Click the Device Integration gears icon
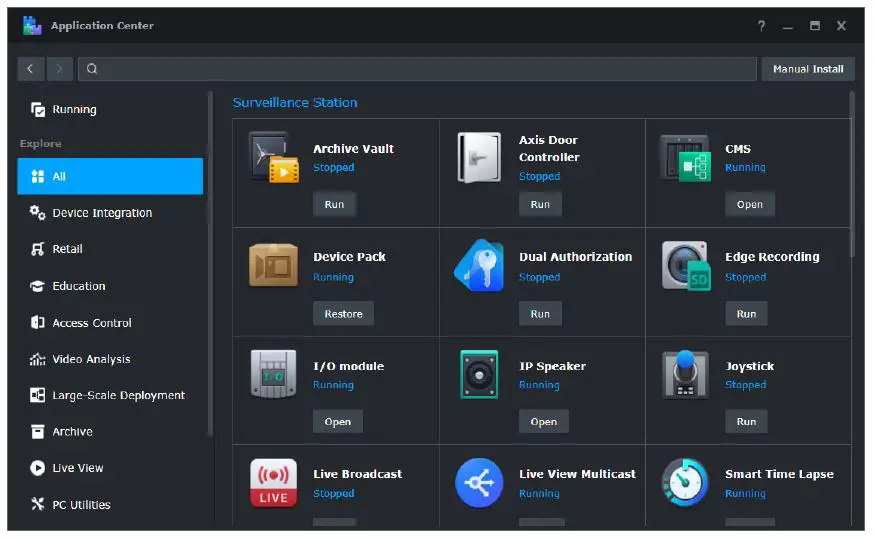This screenshot has width=875, height=539. coord(37,213)
